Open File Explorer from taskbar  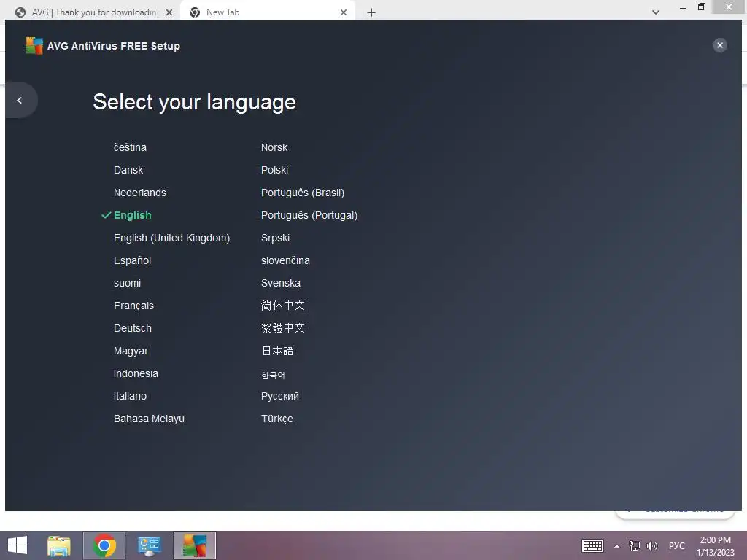coord(59,545)
